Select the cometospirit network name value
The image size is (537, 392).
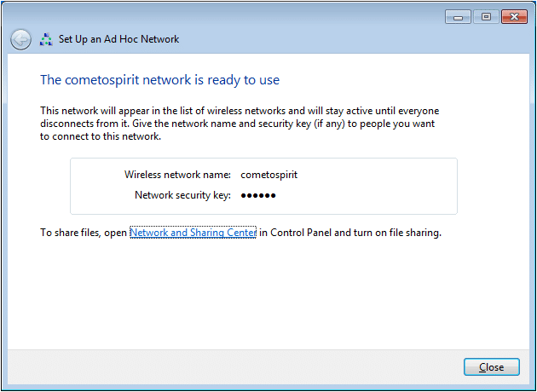268,175
